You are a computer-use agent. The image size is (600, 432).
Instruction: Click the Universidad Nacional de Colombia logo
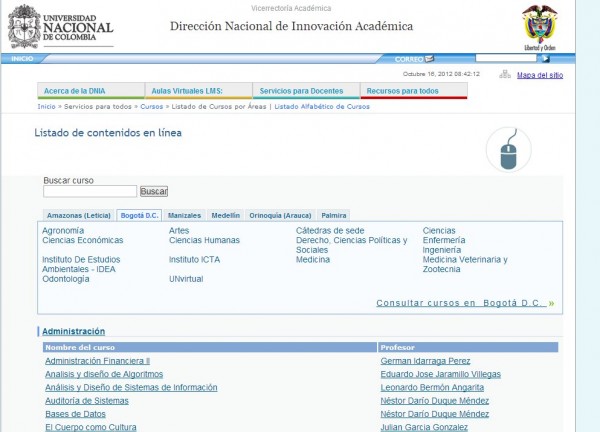[60, 27]
